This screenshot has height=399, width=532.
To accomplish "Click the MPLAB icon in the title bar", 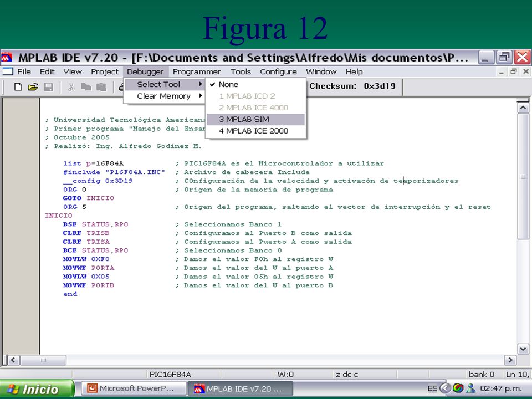I will tap(7, 57).
